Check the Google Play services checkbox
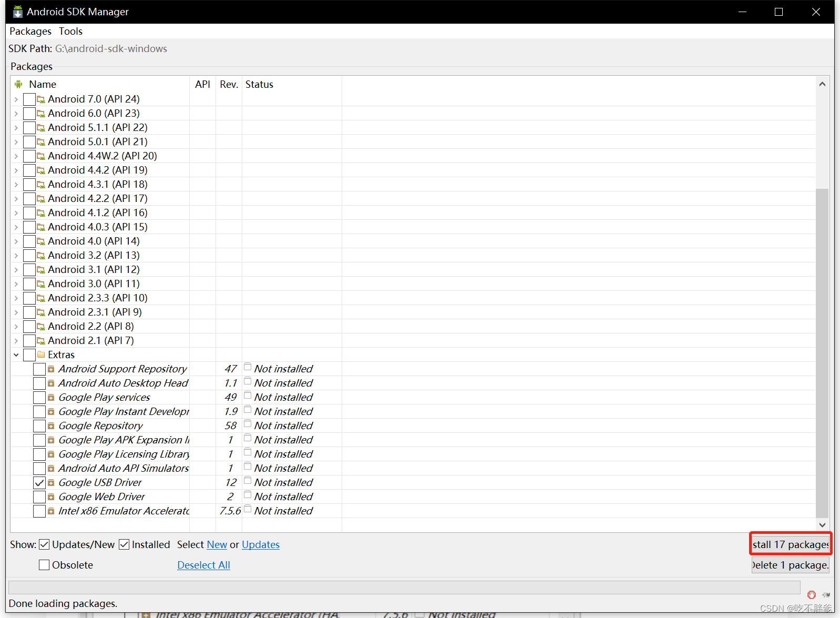The image size is (840, 618). click(39, 397)
